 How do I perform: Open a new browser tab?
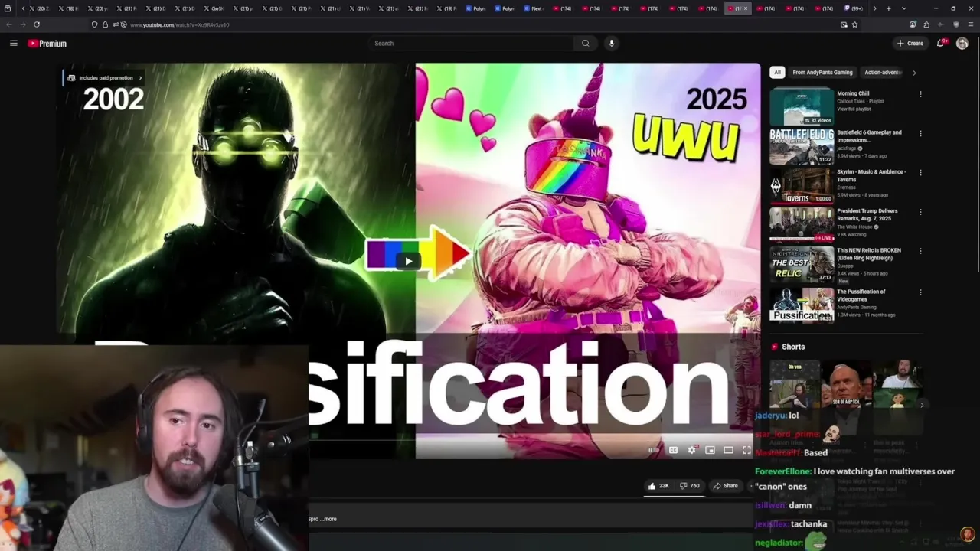click(888, 8)
